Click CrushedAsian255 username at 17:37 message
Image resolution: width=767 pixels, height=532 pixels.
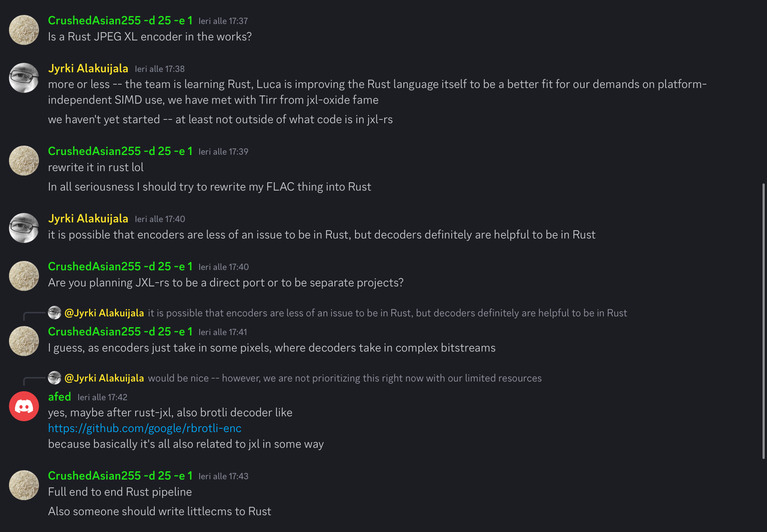[x=120, y=21]
